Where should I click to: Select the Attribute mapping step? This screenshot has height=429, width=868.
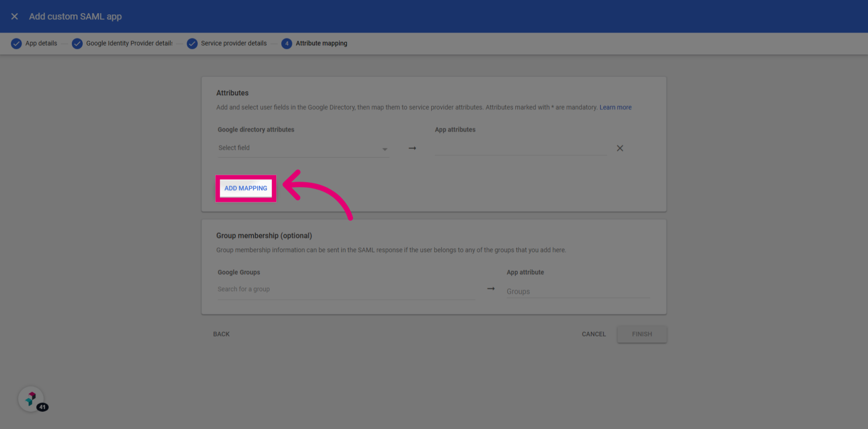coord(321,43)
